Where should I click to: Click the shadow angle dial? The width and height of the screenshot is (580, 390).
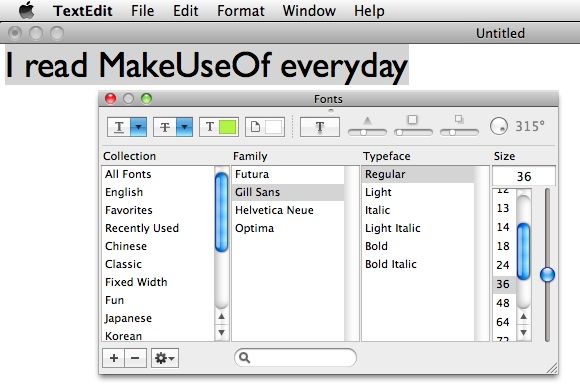[x=499, y=126]
